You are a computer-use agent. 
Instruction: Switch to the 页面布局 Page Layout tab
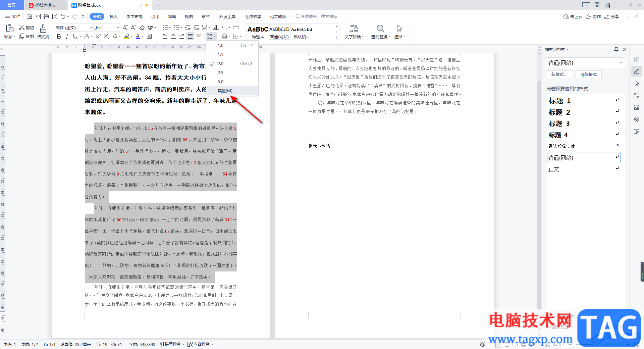pyautogui.click(x=134, y=16)
